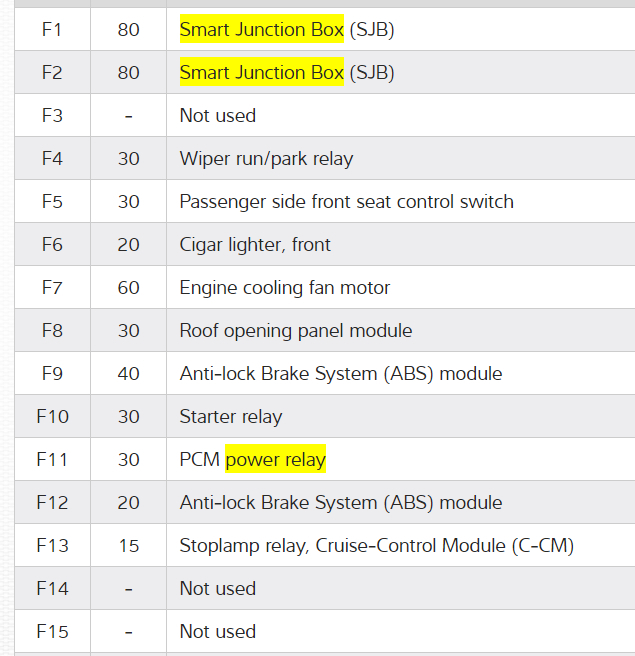Select the highlighted 'power relay' text
635x656 pixels.
click(276, 460)
